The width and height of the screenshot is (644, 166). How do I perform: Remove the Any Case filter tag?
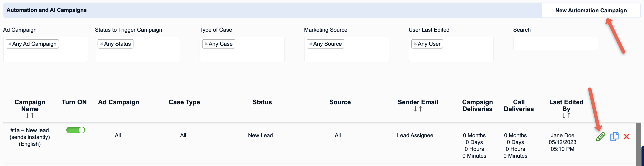[x=206, y=44]
